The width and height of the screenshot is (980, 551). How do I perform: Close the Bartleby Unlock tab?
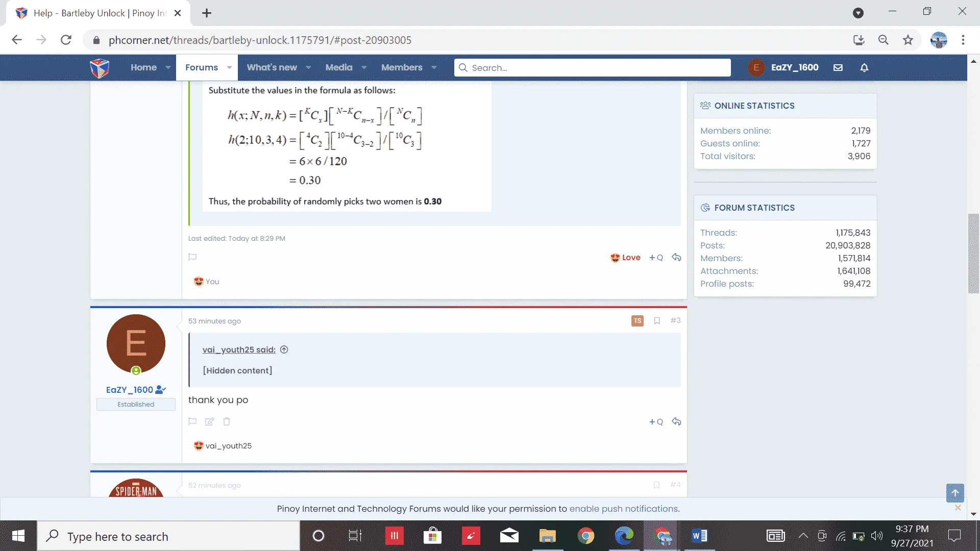[x=178, y=13]
